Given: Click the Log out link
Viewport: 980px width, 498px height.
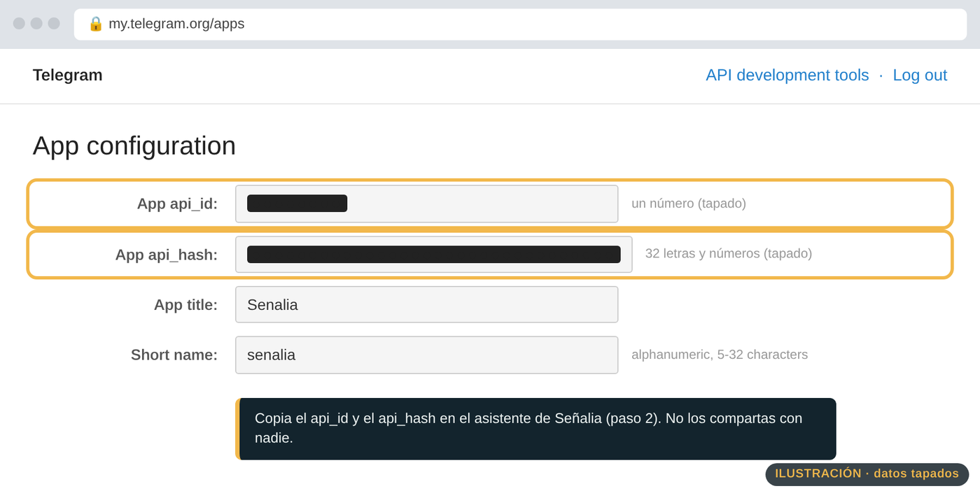Looking at the screenshot, I should point(920,75).
